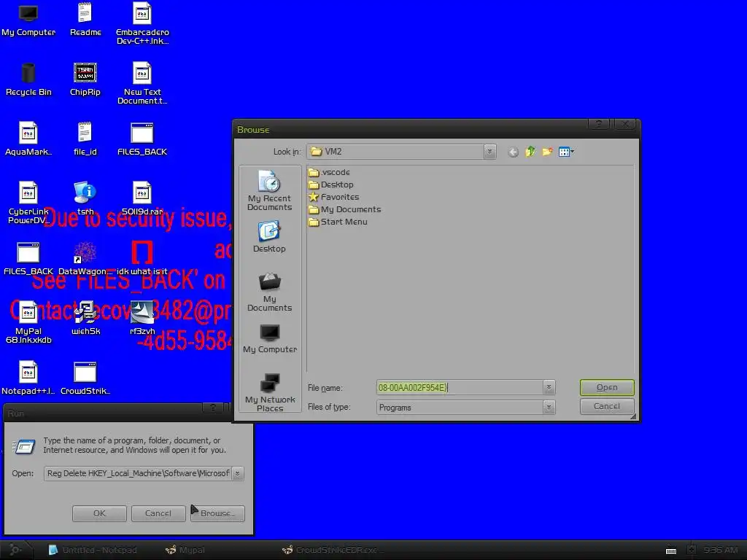The width and height of the screenshot is (747, 560).
Task: Go up one level in Browse dialog
Action: point(530,152)
